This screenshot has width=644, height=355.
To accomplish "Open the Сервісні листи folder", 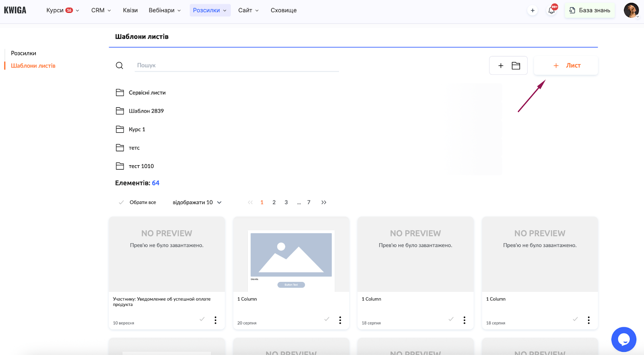I will [x=147, y=93].
